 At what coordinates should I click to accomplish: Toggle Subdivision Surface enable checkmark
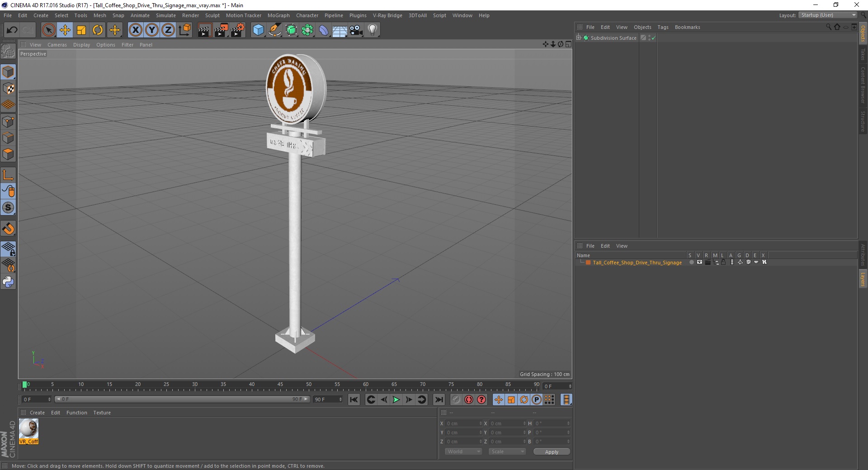coord(653,38)
